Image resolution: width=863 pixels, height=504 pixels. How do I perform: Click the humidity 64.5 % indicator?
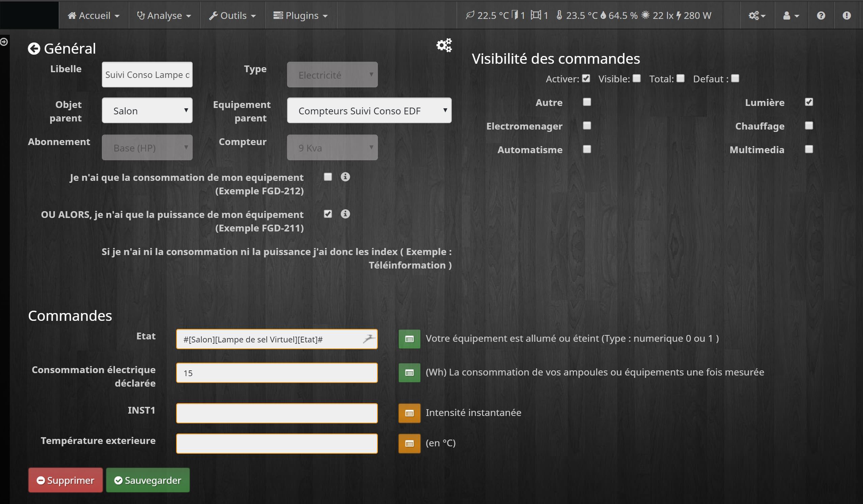click(619, 16)
